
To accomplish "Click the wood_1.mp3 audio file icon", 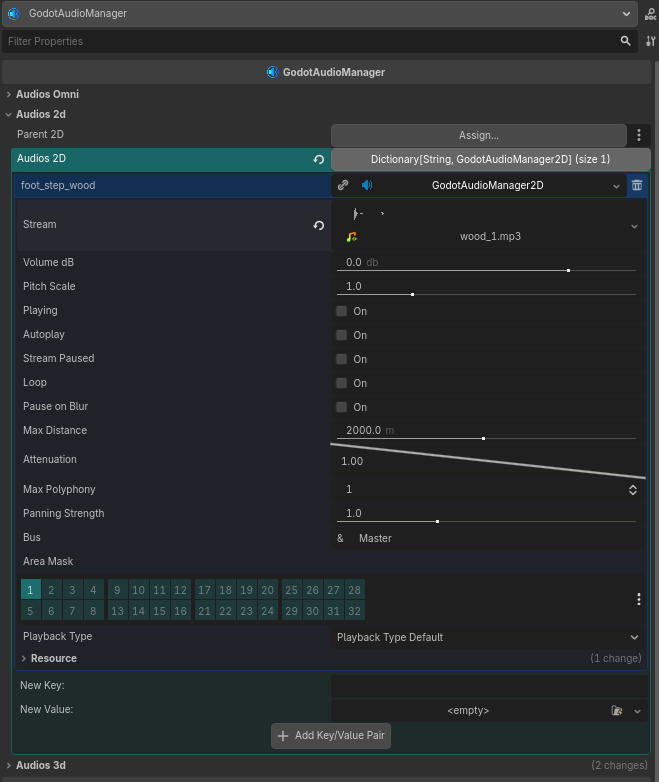I will point(352,237).
